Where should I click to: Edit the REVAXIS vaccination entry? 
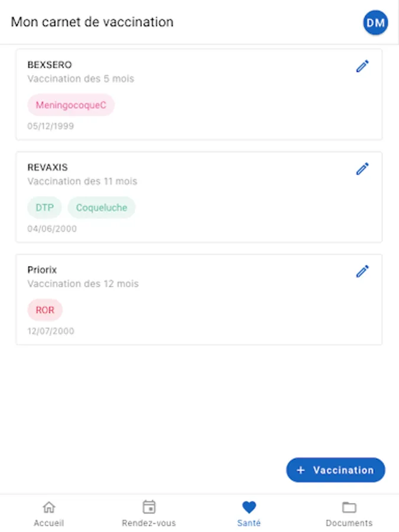coord(362,168)
